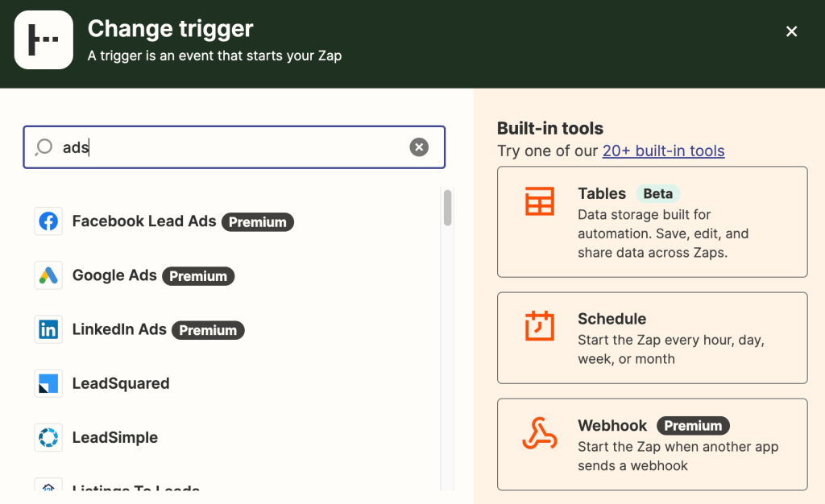Select the LinkedIn Ads list entry
The height and width of the screenshot is (504, 825).
click(x=119, y=329)
